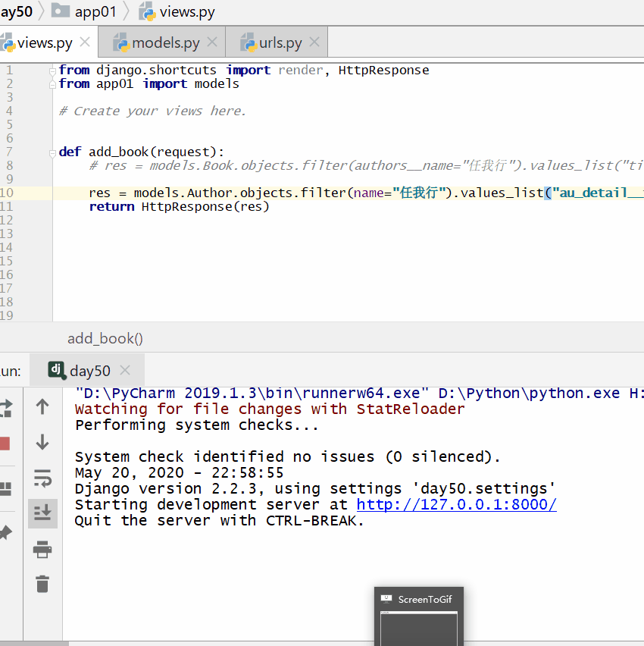Viewport: 644px width, 646px height.
Task: Close the day50 Run tab
Action: click(x=125, y=370)
